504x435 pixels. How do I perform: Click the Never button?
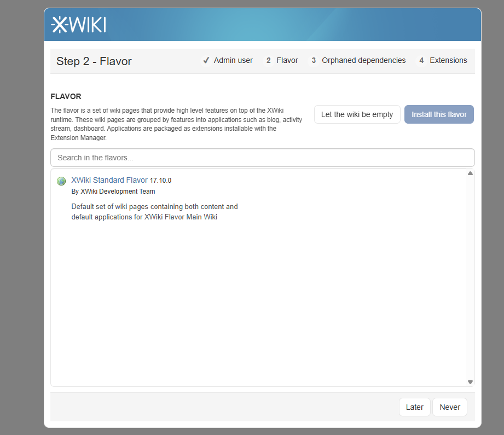click(x=449, y=407)
